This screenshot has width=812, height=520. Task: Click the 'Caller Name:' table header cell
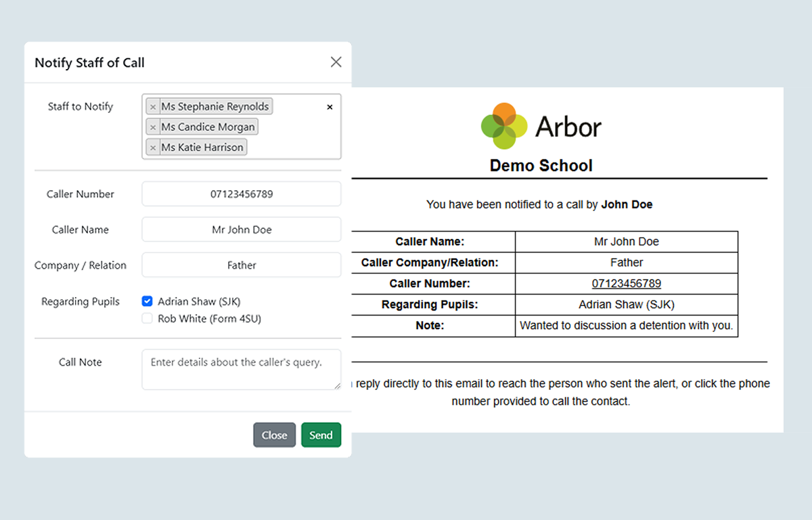click(433, 242)
